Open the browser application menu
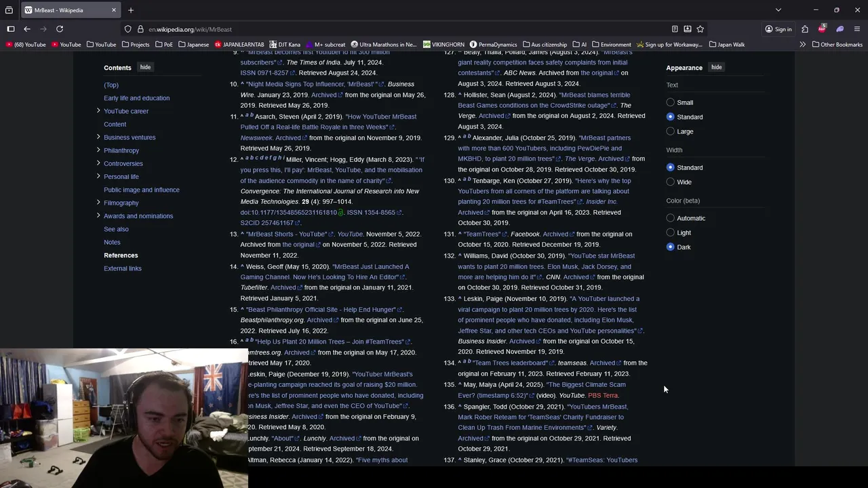Image resolution: width=868 pixels, height=488 pixels. click(x=857, y=29)
